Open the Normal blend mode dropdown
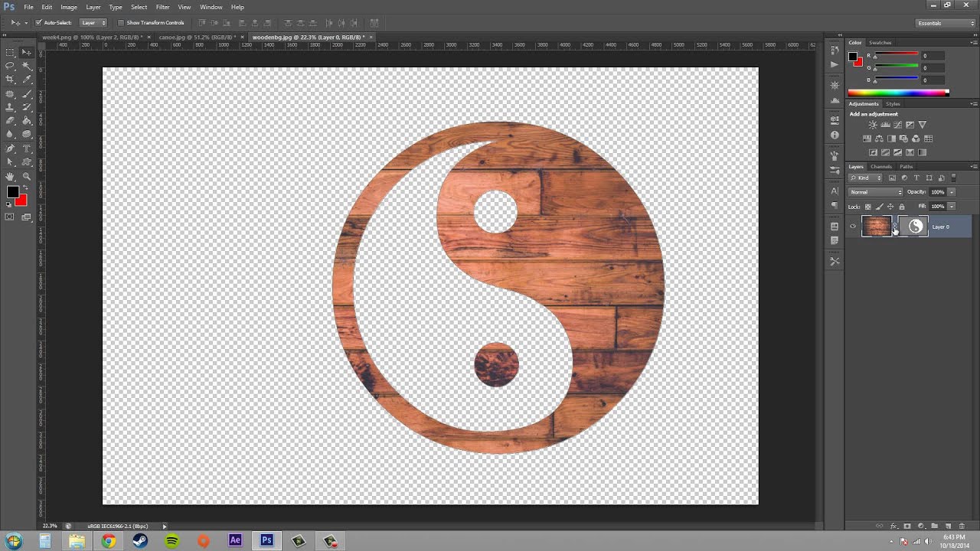Viewport: 980px width, 551px height. pyautogui.click(x=876, y=191)
